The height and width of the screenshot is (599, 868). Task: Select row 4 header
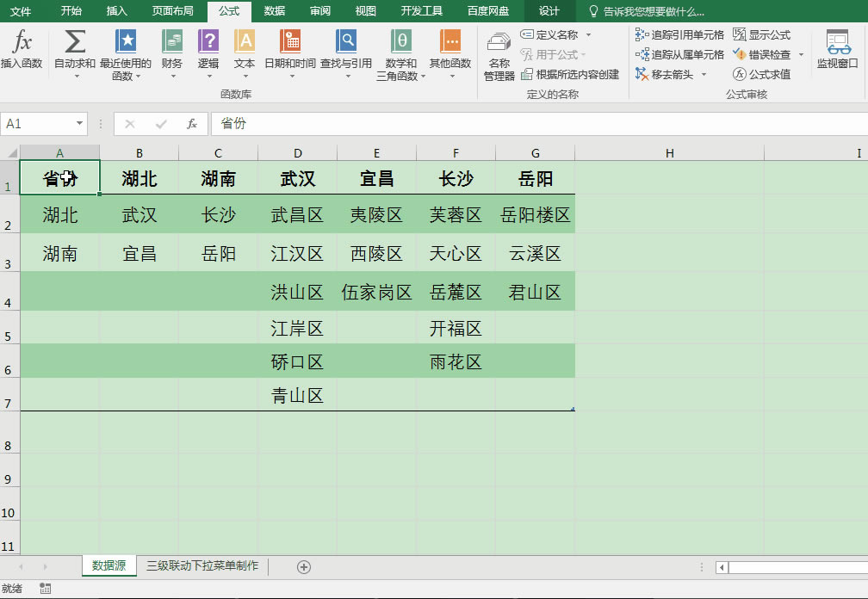point(9,291)
